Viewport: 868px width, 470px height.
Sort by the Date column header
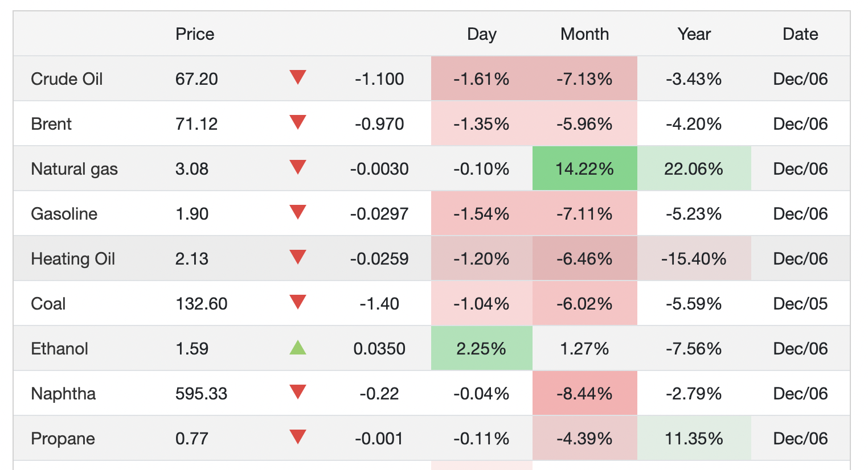pos(800,34)
